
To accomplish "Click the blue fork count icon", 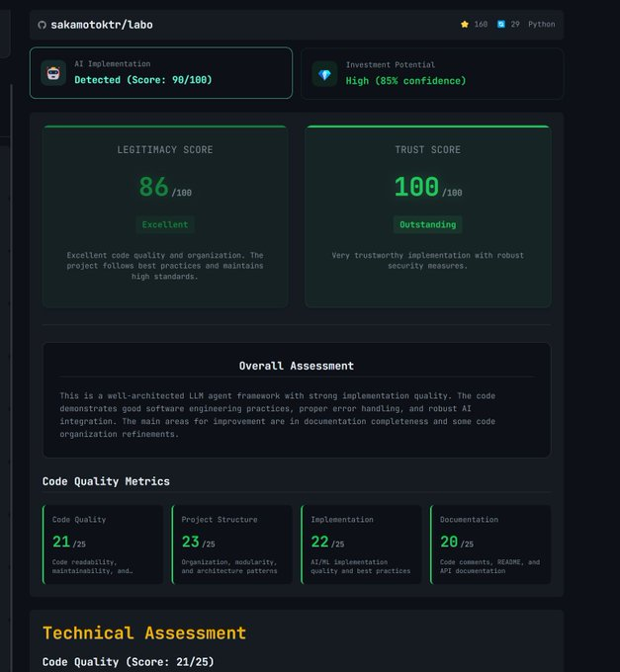I will point(500,25).
